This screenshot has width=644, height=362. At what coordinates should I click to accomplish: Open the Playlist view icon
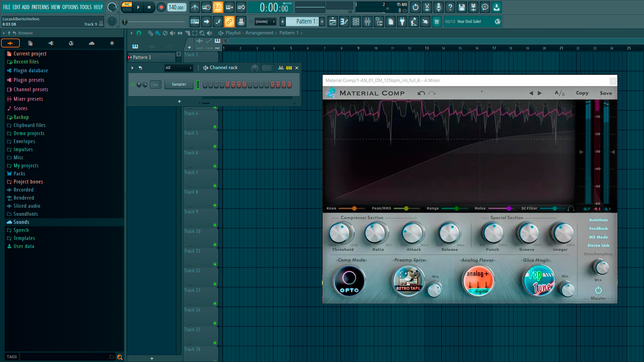[x=333, y=21]
